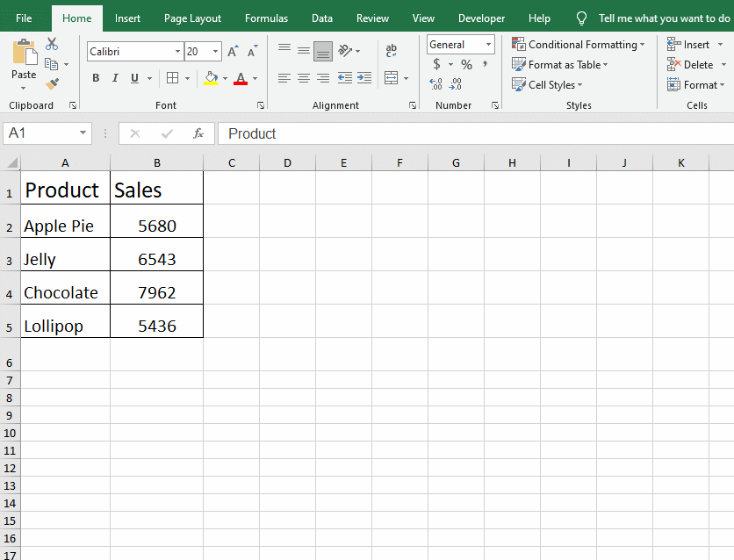The height and width of the screenshot is (560, 734).
Task: Click formula bar Cancel X icon
Action: click(x=135, y=133)
